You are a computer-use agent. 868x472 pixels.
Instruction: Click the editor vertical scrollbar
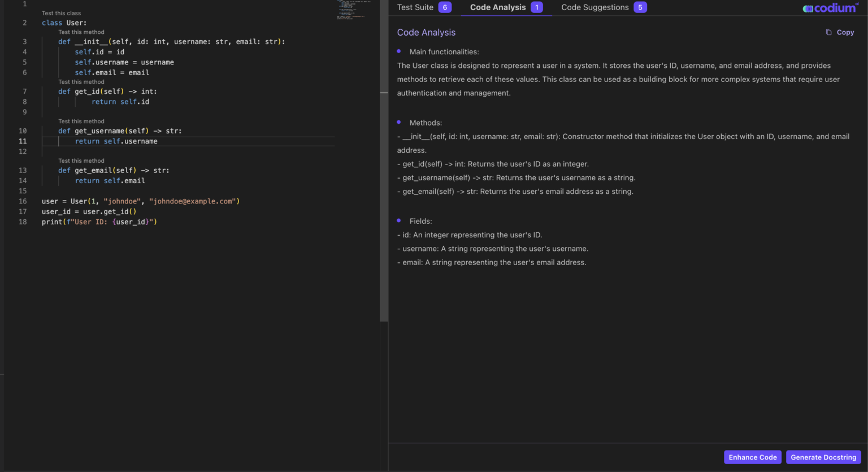point(384,170)
